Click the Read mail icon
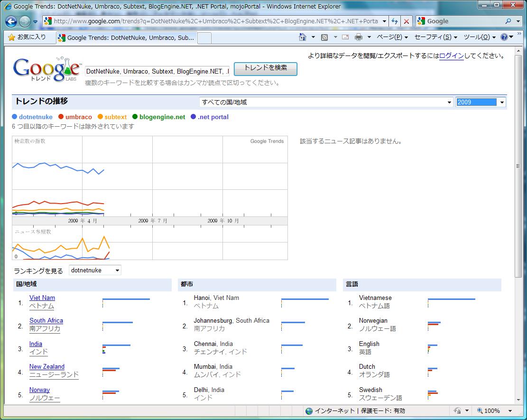 pyautogui.click(x=345, y=37)
